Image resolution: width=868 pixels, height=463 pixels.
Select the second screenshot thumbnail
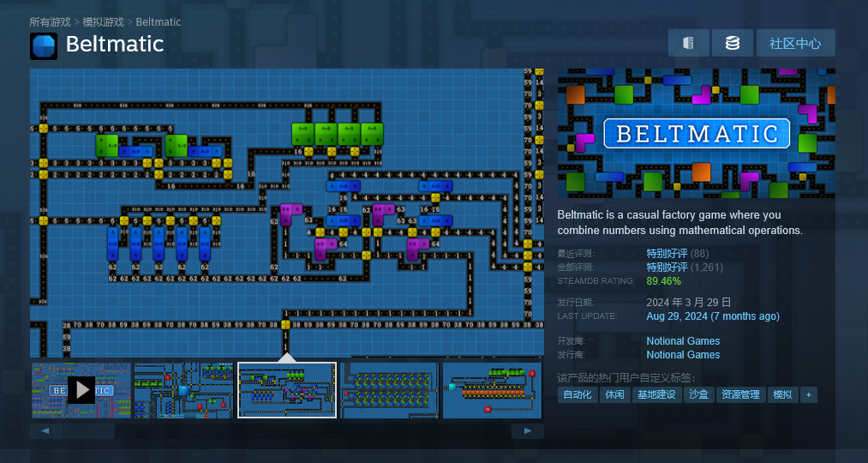183,390
